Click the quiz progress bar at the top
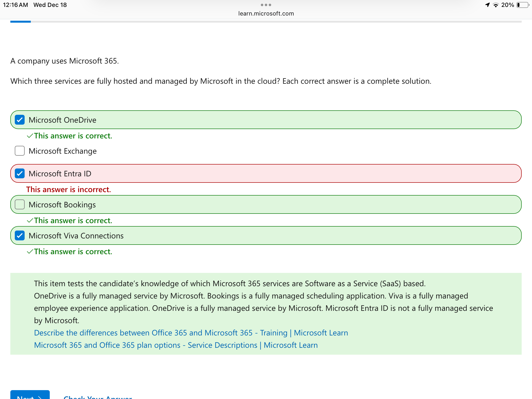 [x=266, y=22]
